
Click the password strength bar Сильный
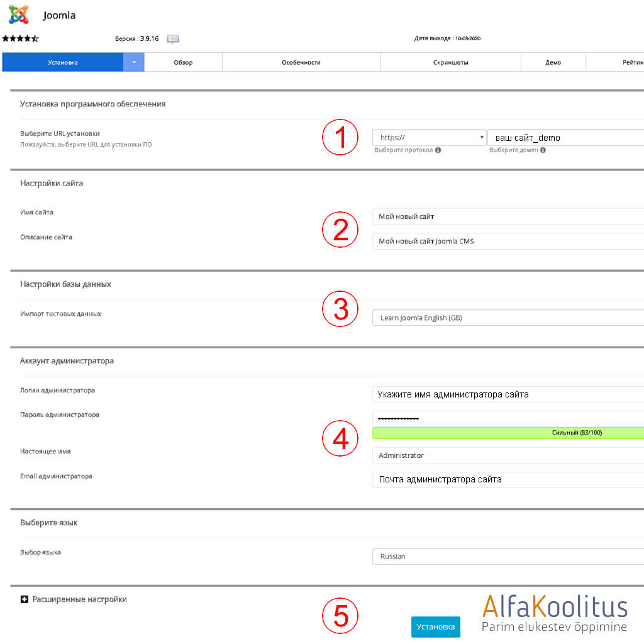coord(508,433)
